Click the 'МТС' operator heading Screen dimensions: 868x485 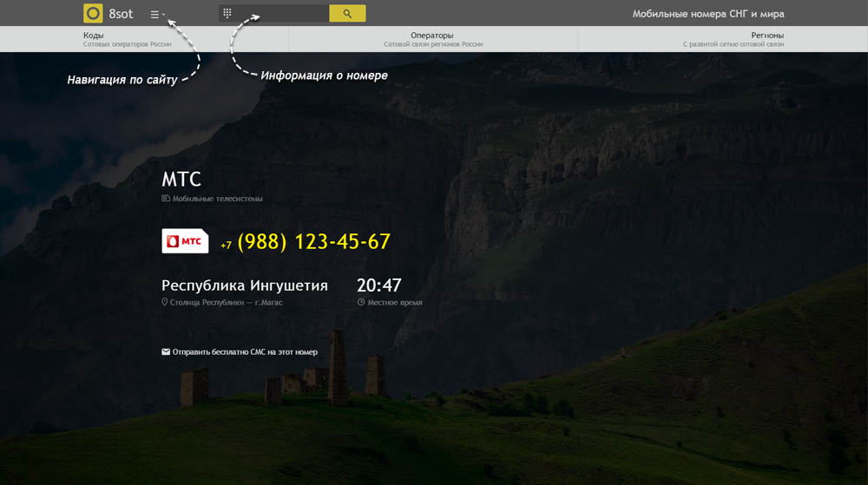click(x=181, y=180)
